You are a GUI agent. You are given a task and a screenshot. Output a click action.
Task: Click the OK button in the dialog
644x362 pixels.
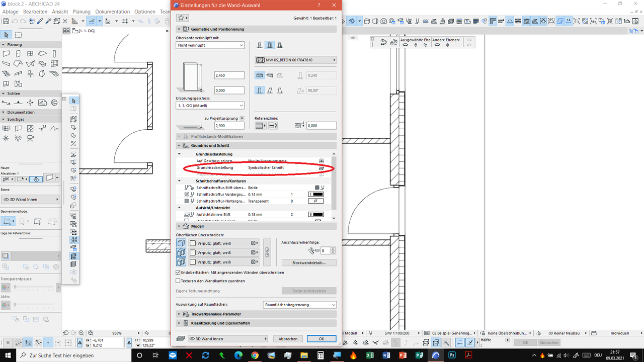321,339
